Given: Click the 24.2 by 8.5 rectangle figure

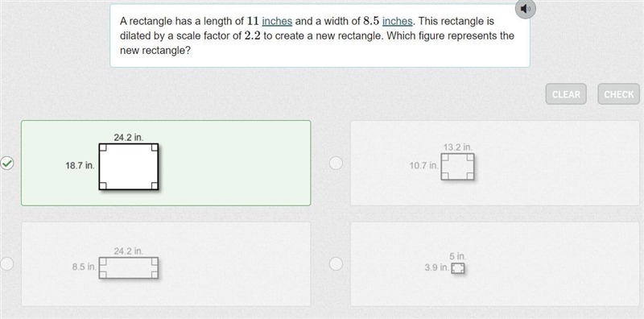Looking at the screenshot, I should (x=129, y=268).
